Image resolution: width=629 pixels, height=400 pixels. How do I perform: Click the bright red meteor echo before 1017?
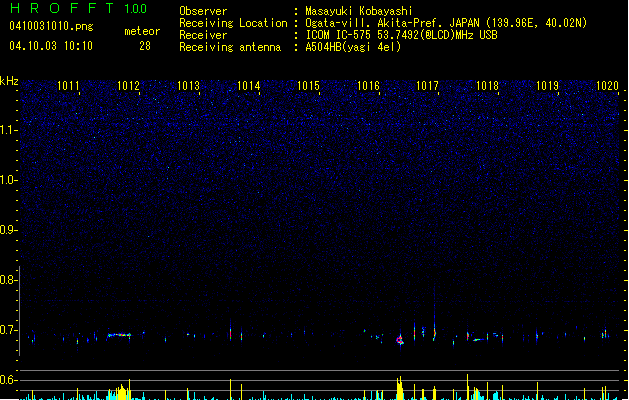pos(400,340)
